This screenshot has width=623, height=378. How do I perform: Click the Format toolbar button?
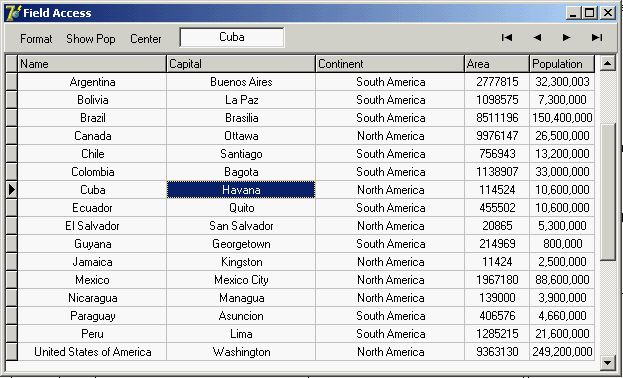(36, 39)
